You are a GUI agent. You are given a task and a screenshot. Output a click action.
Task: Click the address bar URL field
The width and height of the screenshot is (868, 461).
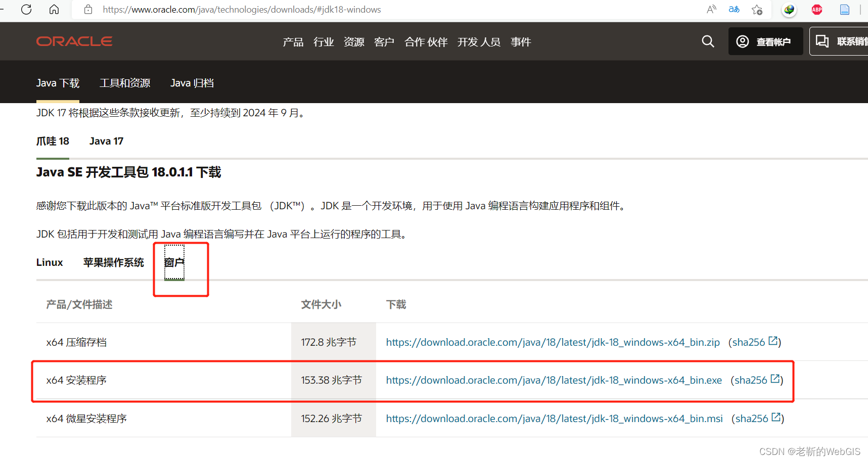point(384,10)
